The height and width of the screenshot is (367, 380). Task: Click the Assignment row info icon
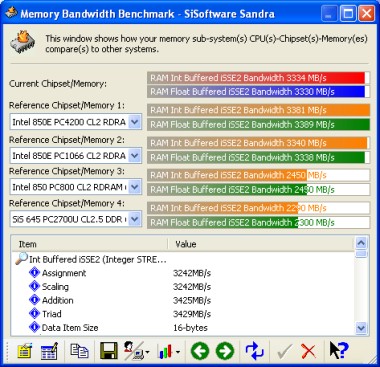[x=35, y=273]
